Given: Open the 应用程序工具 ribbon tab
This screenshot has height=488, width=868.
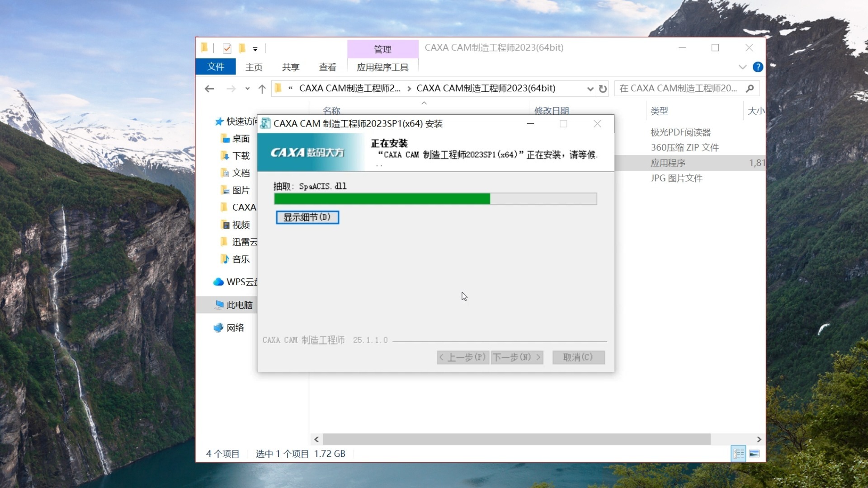Looking at the screenshot, I should [382, 67].
